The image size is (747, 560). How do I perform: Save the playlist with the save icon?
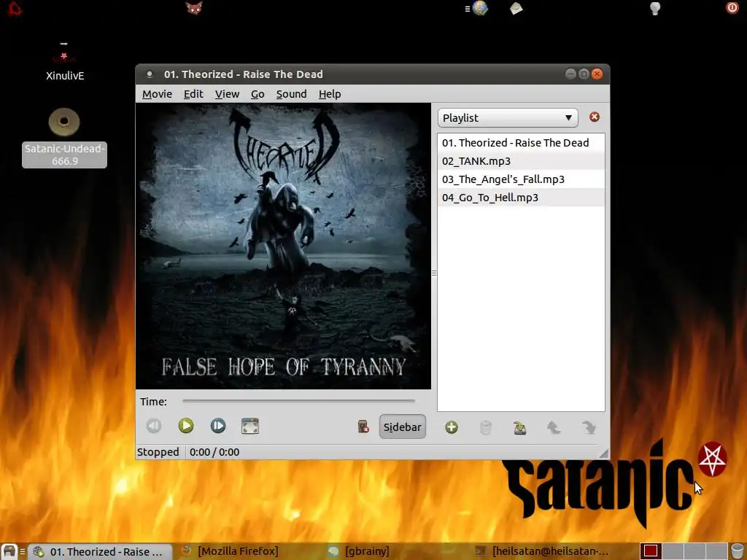click(x=519, y=427)
